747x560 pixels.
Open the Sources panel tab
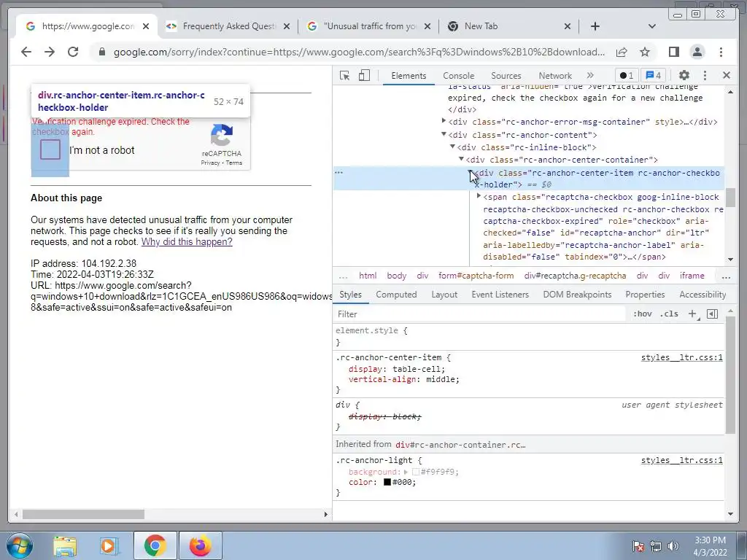506,76
